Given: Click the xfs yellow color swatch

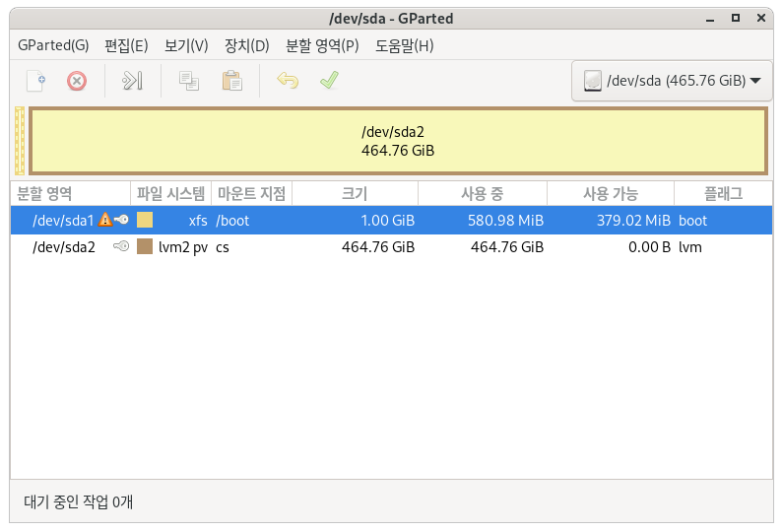Looking at the screenshot, I should pos(145,220).
